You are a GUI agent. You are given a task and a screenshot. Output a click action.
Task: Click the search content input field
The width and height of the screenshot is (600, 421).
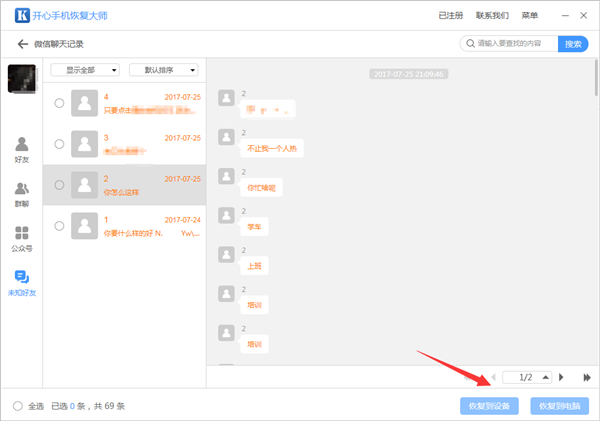click(510, 44)
